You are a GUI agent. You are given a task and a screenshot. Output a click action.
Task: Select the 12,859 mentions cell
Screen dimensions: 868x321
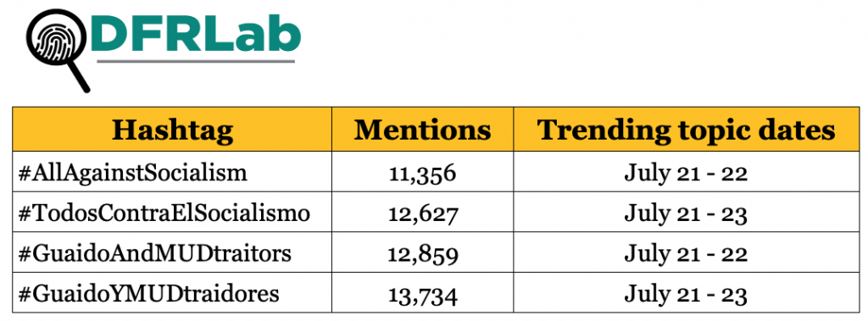coord(422,252)
